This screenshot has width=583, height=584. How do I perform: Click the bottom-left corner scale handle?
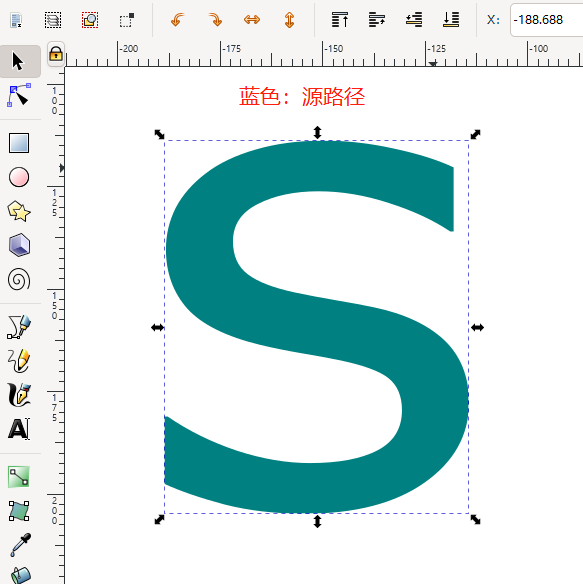tap(159, 519)
